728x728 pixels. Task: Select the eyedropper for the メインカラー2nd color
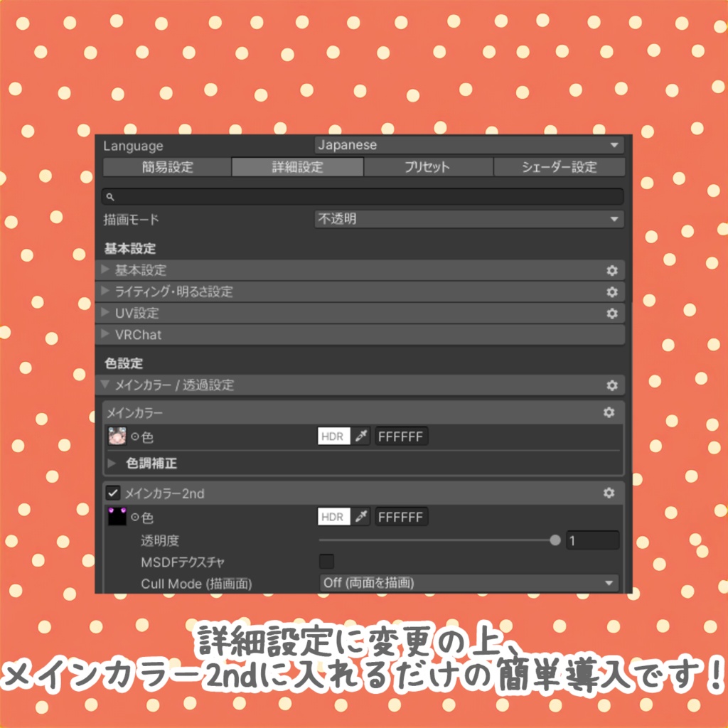point(361,517)
